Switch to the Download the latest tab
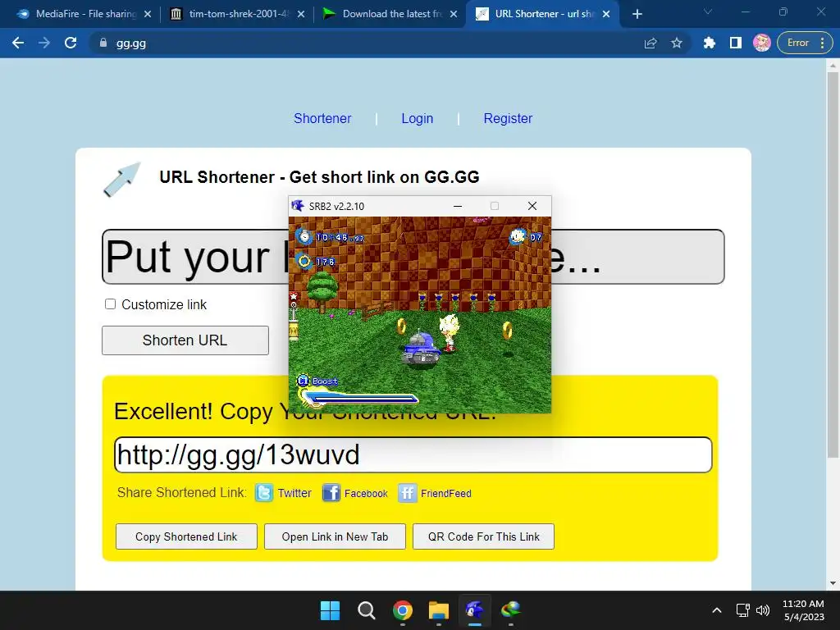 pos(391,14)
